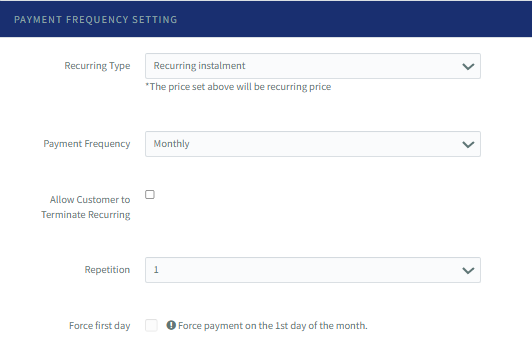Select the Monthly value text
This screenshot has width=532, height=361.
click(171, 144)
